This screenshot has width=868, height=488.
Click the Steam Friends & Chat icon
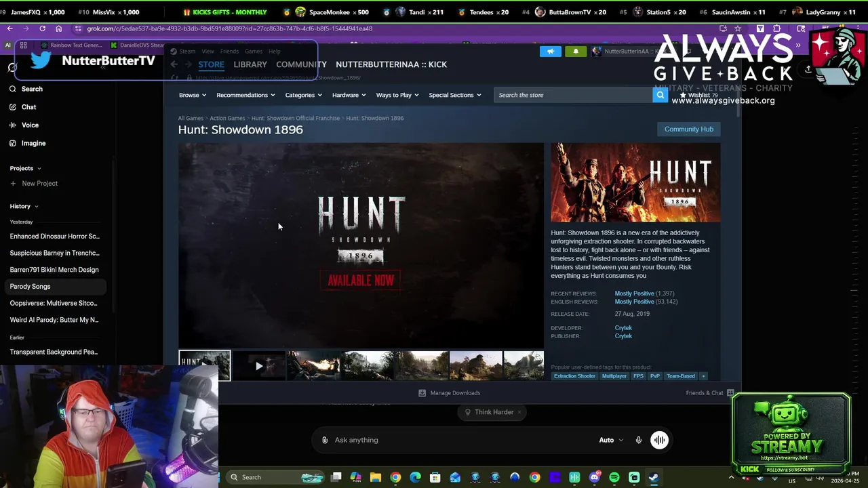(730, 393)
